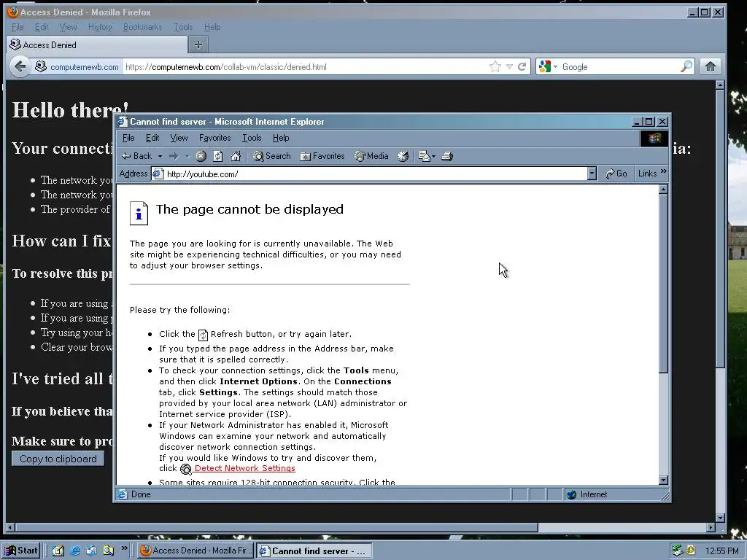Image resolution: width=747 pixels, height=560 pixels.
Task: Open the Firefox Help menu
Action: 212,27
